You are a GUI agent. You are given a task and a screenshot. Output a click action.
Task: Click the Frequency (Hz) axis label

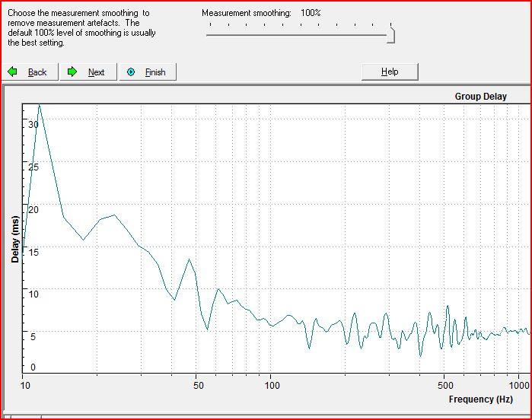coord(481,399)
